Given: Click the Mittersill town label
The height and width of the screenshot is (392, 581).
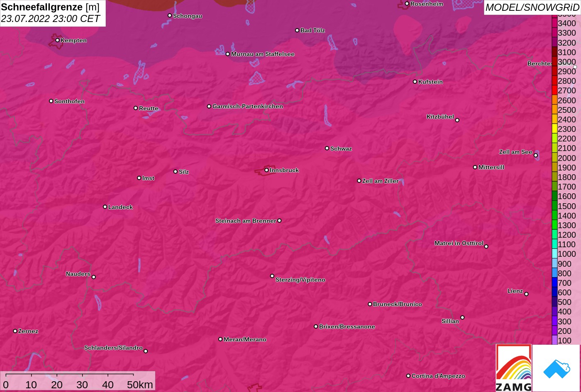Looking at the screenshot, I should point(491,167).
